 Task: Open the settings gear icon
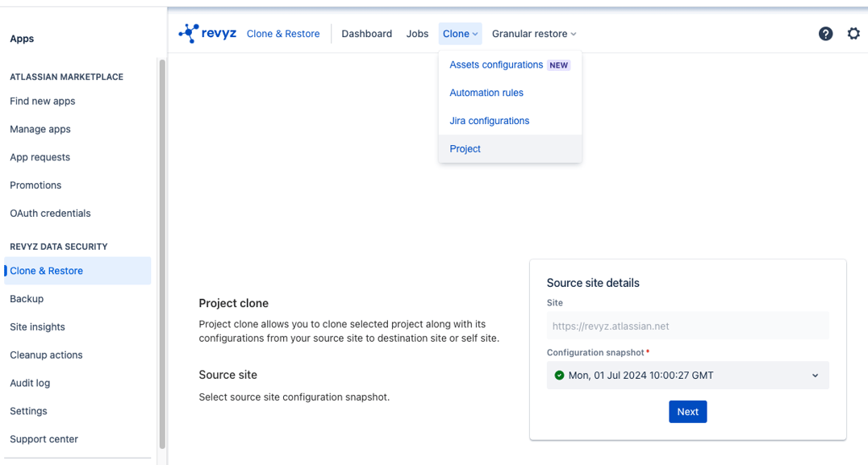(x=854, y=34)
